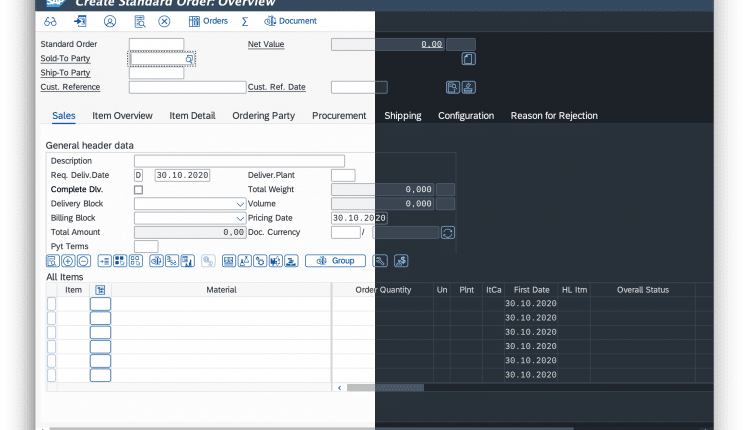Image resolution: width=750 pixels, height=430 pixels.
Task: Click the Cust. Reference label link
Action: pos(70,87)
